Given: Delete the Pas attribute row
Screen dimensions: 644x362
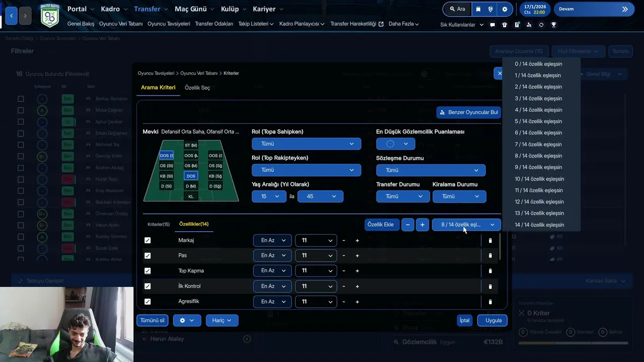Looking at the screenshot, I should (x=491, y=255).
